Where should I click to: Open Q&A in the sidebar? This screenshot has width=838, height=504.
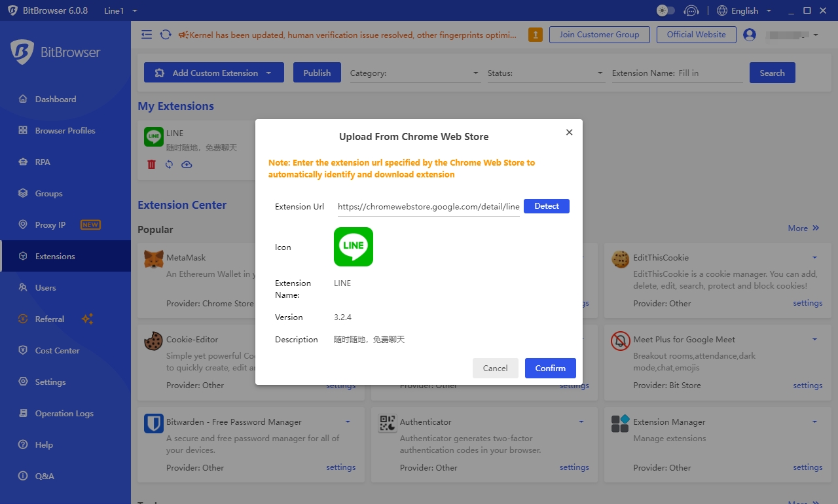65,476
